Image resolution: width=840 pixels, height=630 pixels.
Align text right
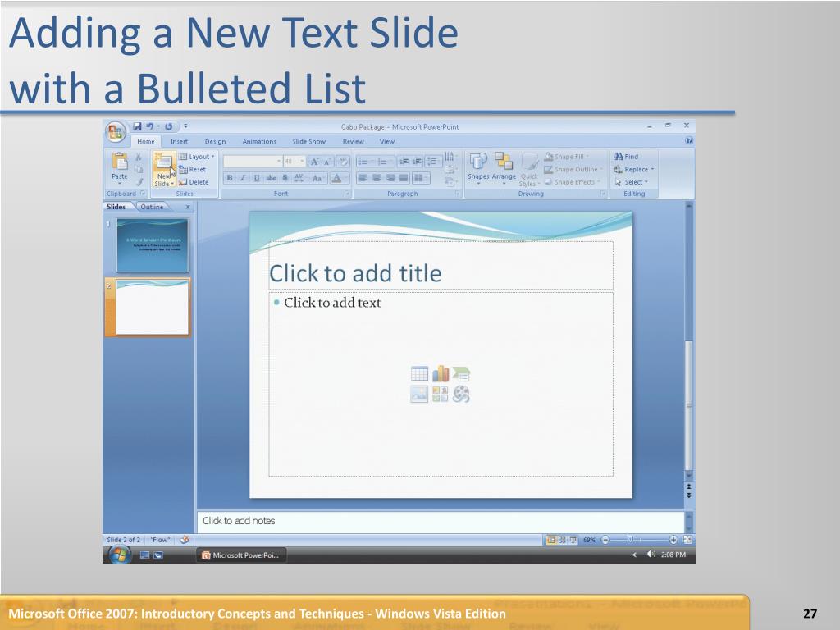(390, 178)
